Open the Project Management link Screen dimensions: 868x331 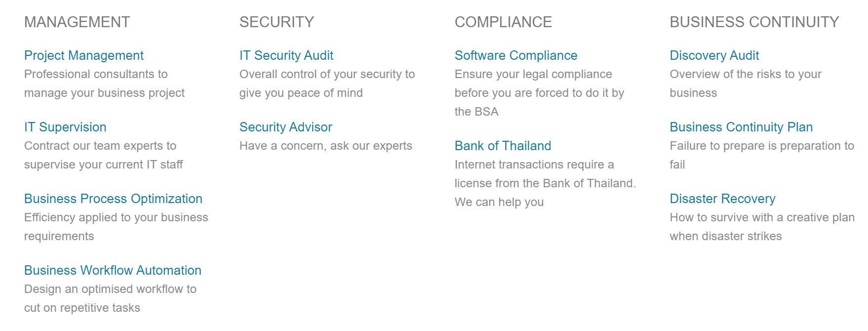84,55
